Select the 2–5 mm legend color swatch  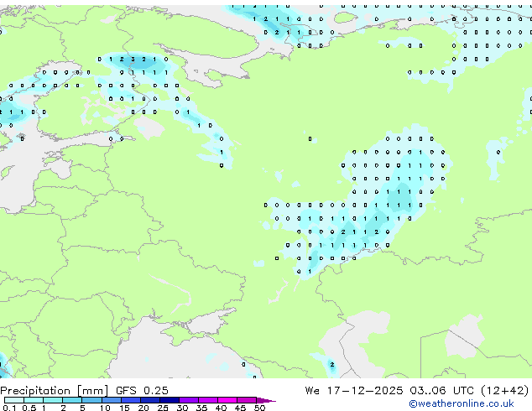[x=72, y=400]
